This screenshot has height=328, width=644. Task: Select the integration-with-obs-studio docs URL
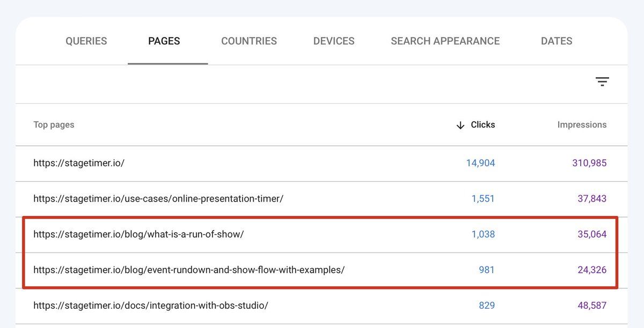click(x=151, y=305)
